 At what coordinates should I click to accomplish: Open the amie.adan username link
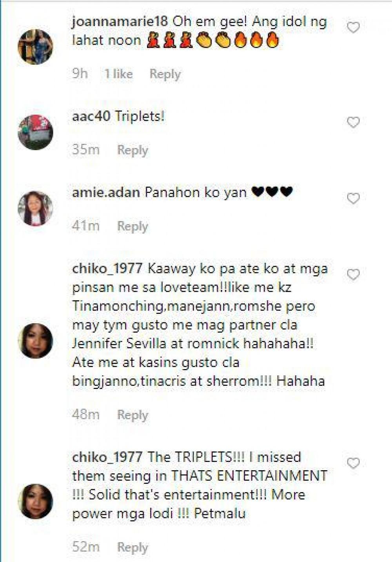click(x=106, y=193)
